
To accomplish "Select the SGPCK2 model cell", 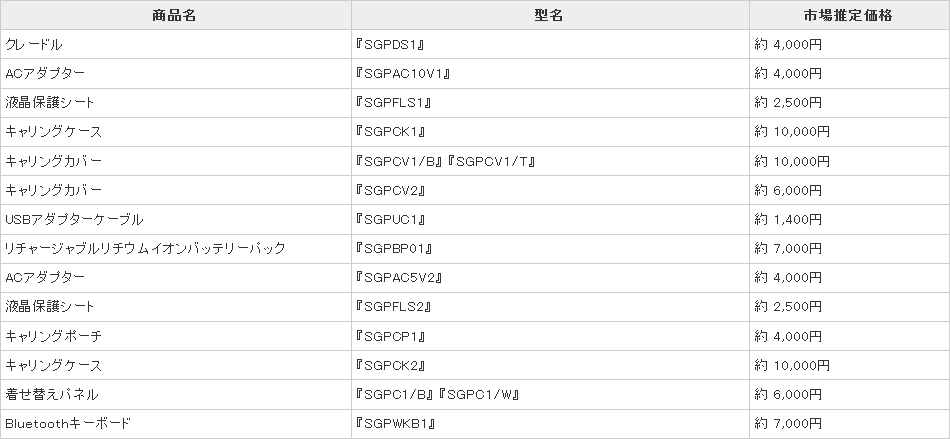I will (x=393, y=365).
